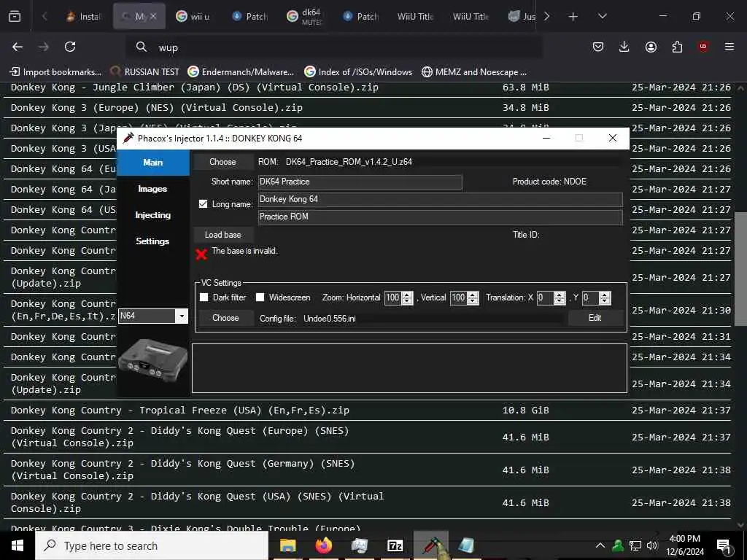Switch to the wii u browser tab

coord(193,17)
